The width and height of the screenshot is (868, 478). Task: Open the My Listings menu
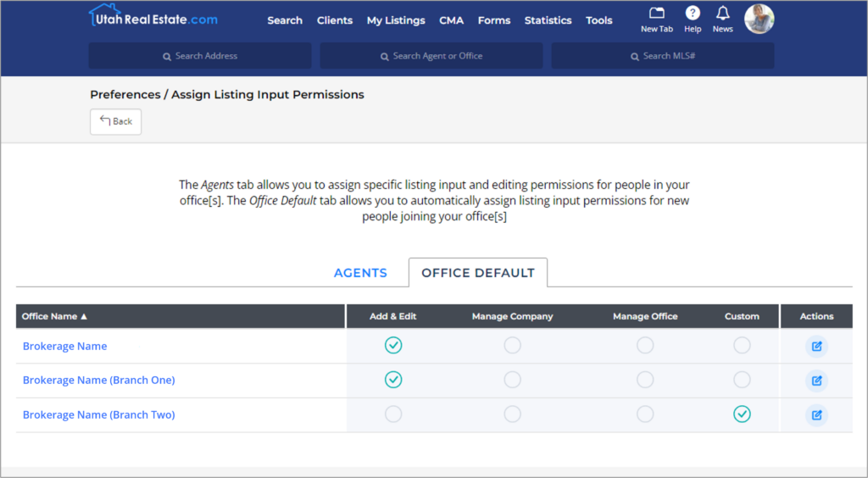[x=396, y=20]
